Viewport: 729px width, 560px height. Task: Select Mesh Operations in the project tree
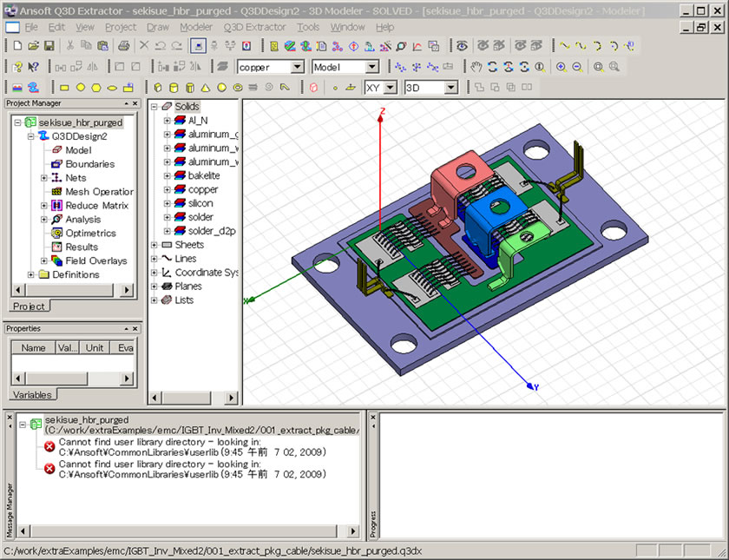(x=99, y=192)
